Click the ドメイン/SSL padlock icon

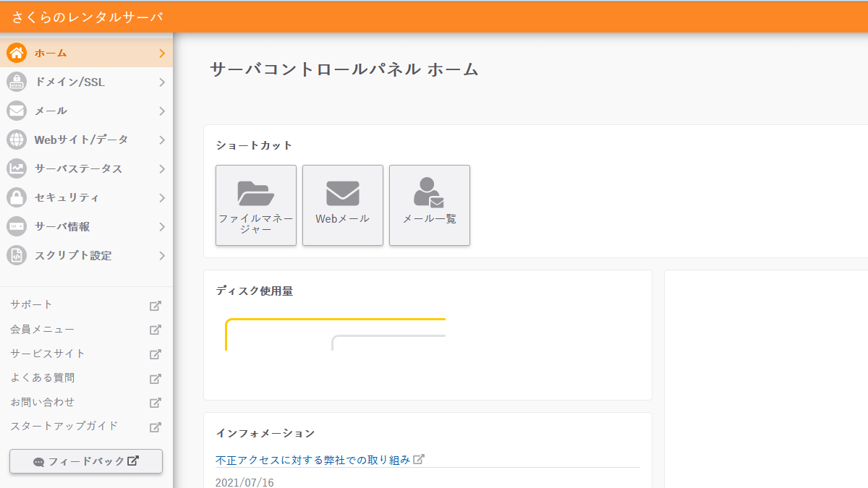(x=15, y=81)
